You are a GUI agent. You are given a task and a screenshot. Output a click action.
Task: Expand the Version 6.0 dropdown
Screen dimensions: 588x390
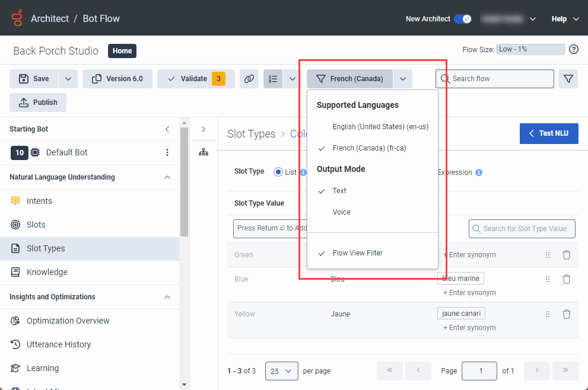click(x=117, y=78)
